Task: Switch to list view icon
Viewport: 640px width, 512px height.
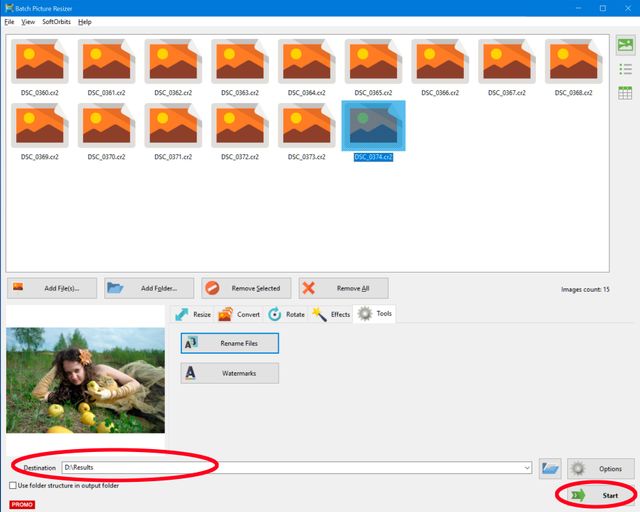Action: [625, 69]
